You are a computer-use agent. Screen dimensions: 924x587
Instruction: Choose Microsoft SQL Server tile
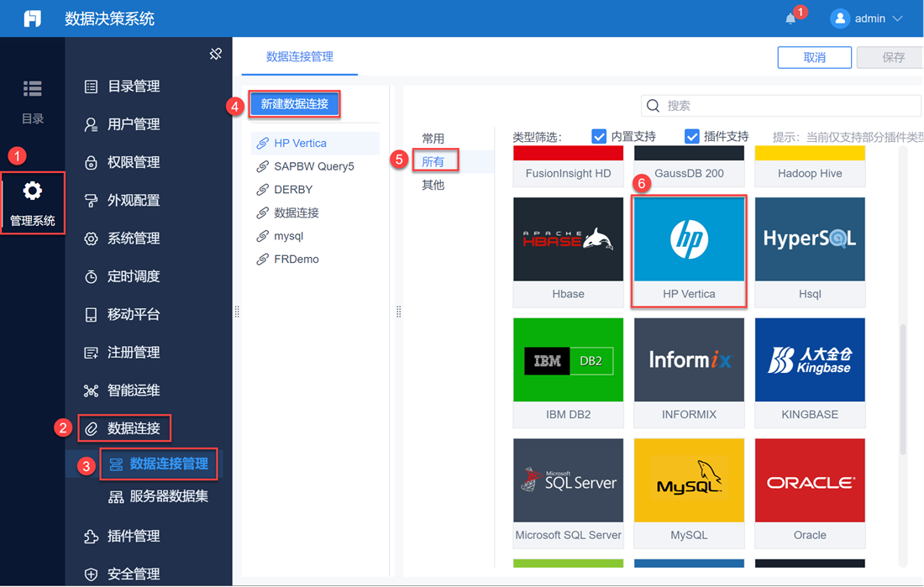pyautogui.click(x=568, y=493)
